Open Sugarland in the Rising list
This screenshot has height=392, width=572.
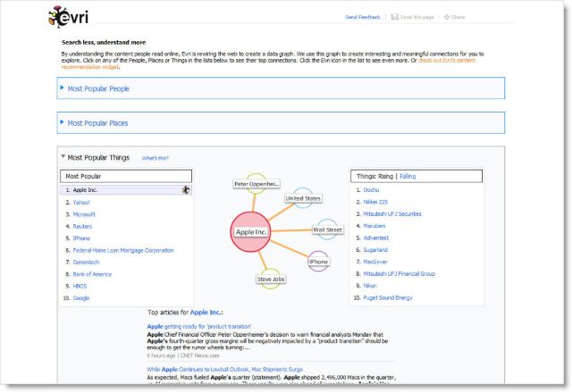[375, 250]
